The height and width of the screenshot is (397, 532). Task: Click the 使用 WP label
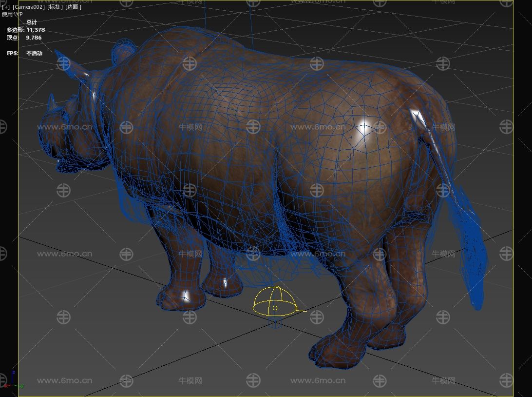pos(12,14)
